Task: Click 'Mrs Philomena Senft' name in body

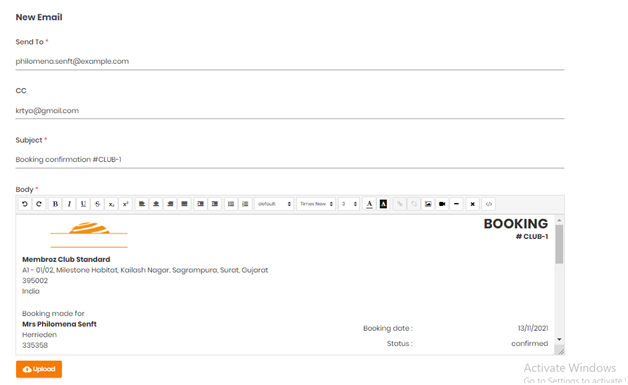Action: 59,324
